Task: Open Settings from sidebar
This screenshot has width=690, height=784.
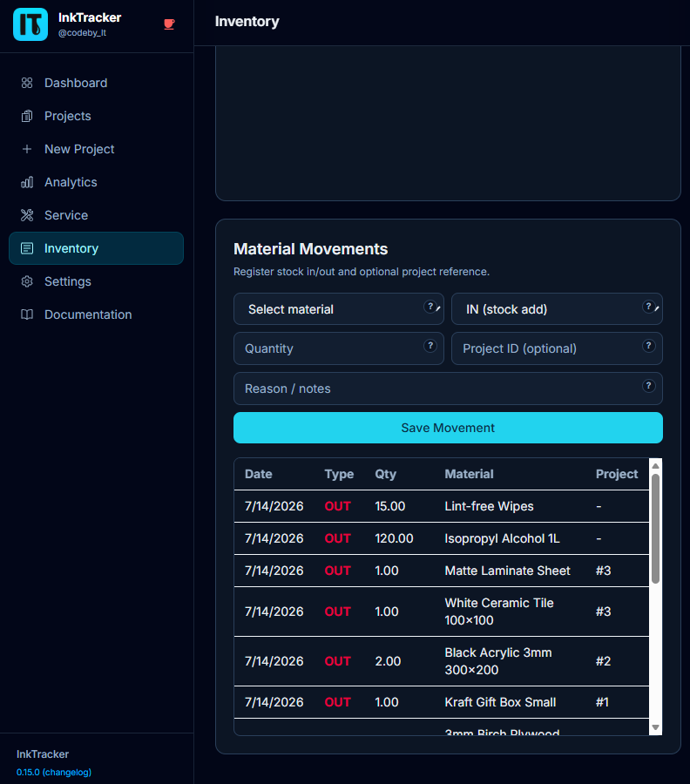Action: click(96, 281)
